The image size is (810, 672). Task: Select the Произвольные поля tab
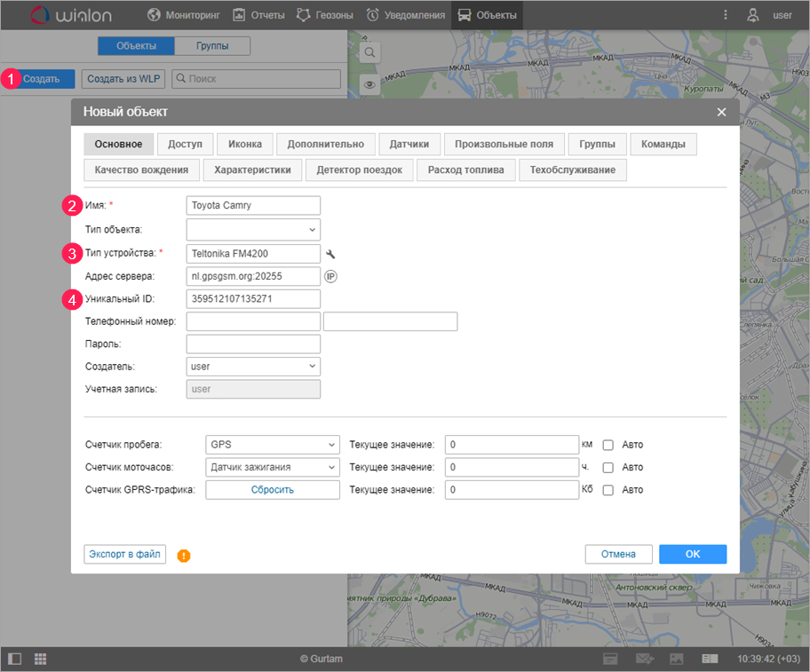click(504, 144)
